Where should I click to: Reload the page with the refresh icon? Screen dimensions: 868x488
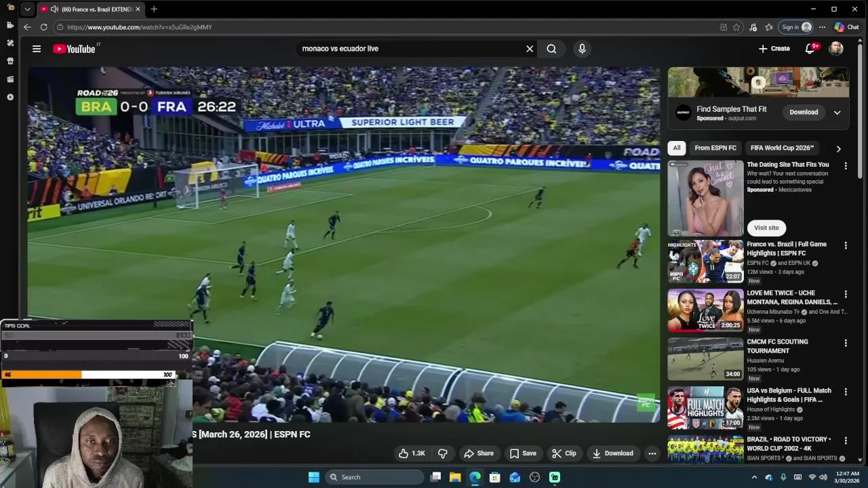click(x=44, y=27)
